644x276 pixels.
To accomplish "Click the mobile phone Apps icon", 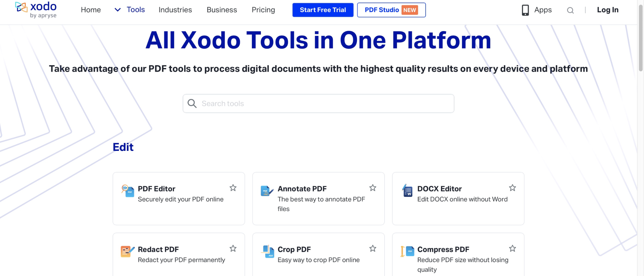I will (525, 10).
